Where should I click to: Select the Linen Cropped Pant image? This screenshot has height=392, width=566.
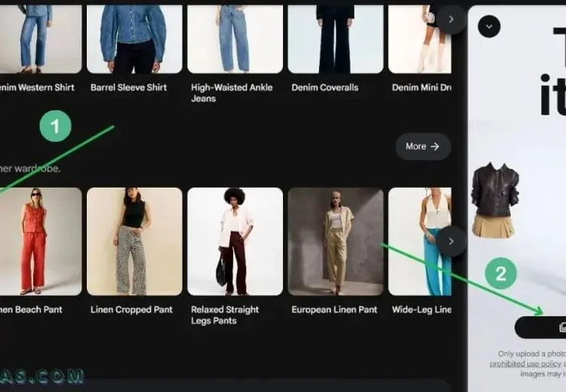click(x=134, y=241)
